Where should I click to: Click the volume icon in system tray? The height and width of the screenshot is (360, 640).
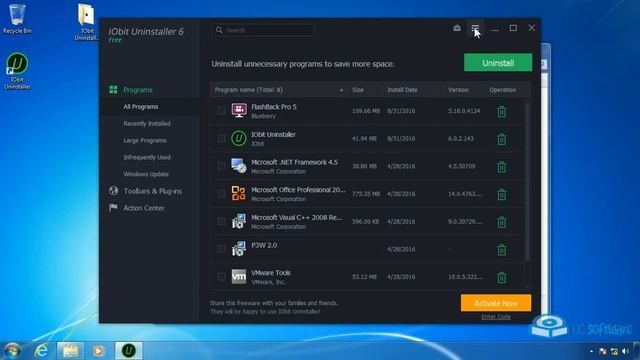click(625, 351)
